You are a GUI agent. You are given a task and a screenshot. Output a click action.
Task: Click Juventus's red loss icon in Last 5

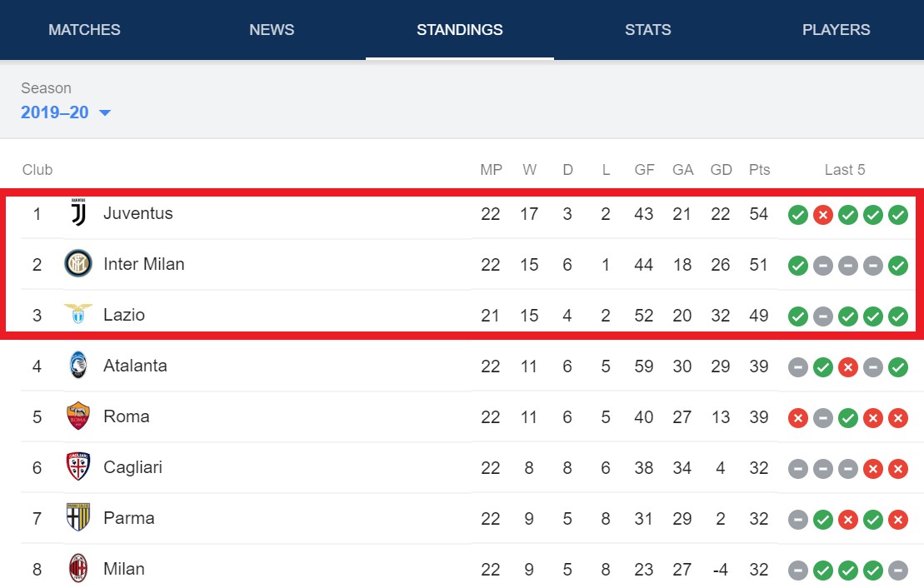[x=822, y=214]
